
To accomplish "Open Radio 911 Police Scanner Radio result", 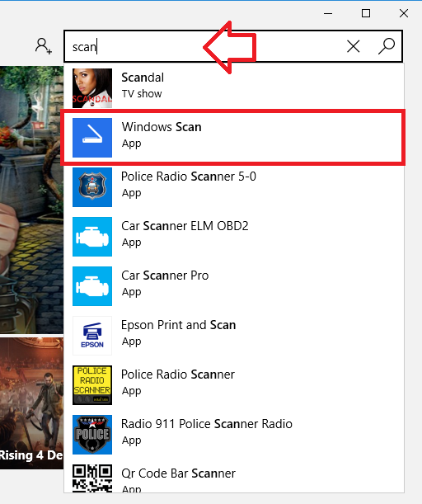I will coord(233,435).
